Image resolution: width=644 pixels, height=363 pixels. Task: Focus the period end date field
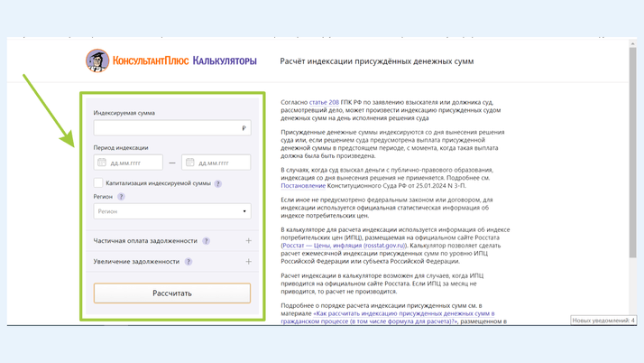point(216,163)
